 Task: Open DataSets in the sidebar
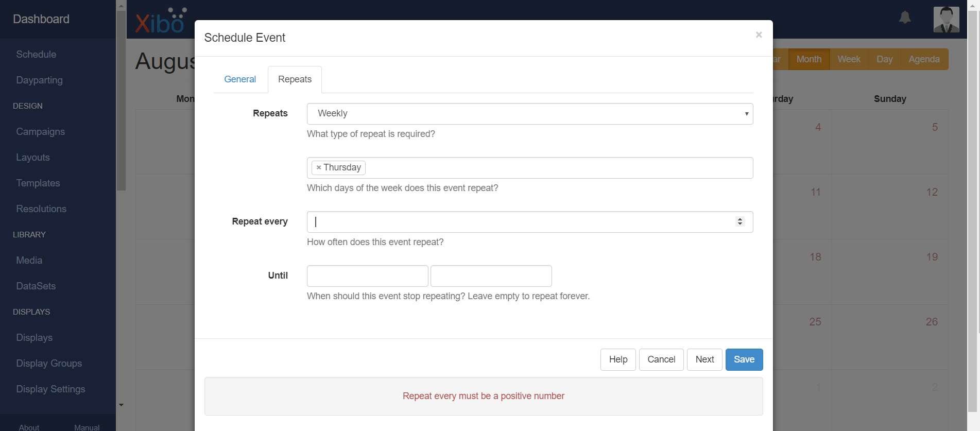tap(36, 286)
